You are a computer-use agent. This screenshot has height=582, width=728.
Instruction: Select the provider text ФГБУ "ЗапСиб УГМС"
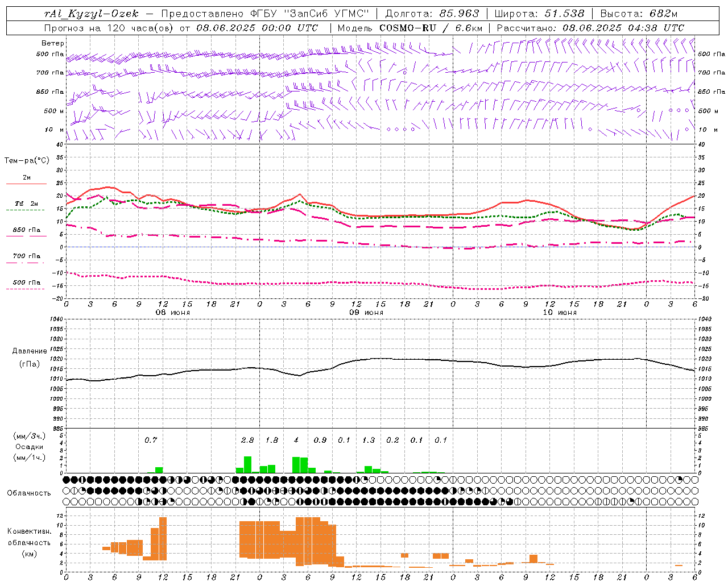click(x=309, y=14)
